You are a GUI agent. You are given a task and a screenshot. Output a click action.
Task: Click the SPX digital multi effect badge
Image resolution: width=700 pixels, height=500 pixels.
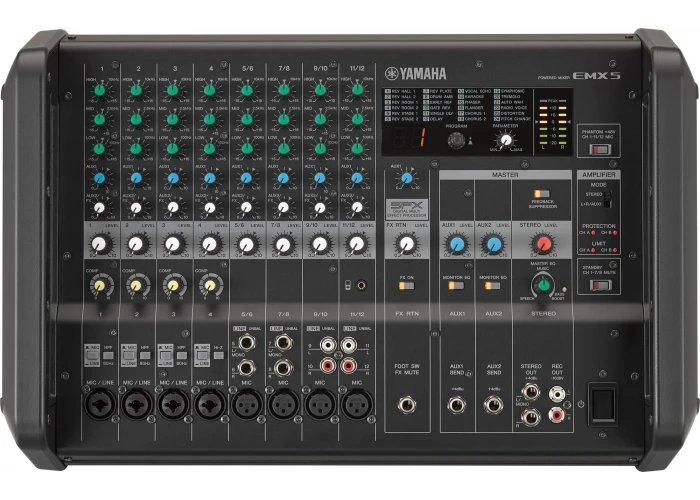pos(407,209)
